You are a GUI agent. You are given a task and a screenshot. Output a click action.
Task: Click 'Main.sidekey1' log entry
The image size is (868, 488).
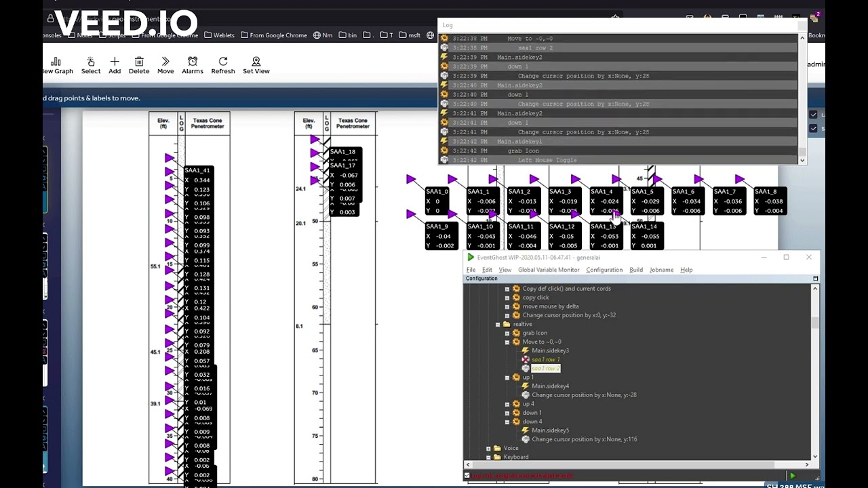tap(519, 142)
